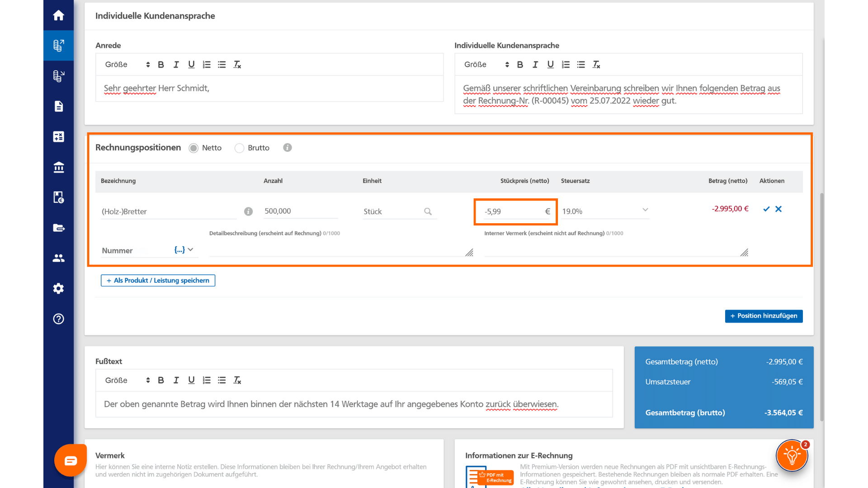
Task: Clear formatting in Anrede editor
Action: pos(237,65)
